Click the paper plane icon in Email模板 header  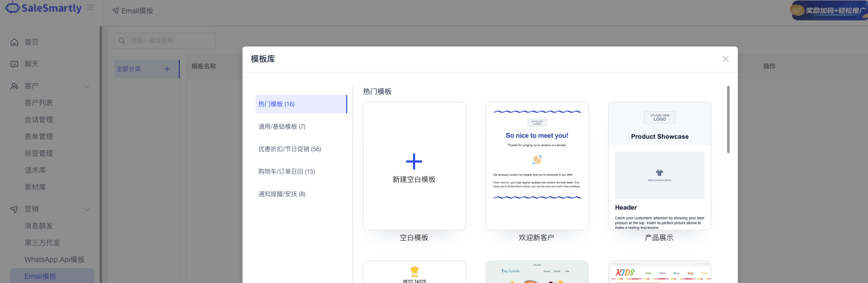tap(115, 11)
